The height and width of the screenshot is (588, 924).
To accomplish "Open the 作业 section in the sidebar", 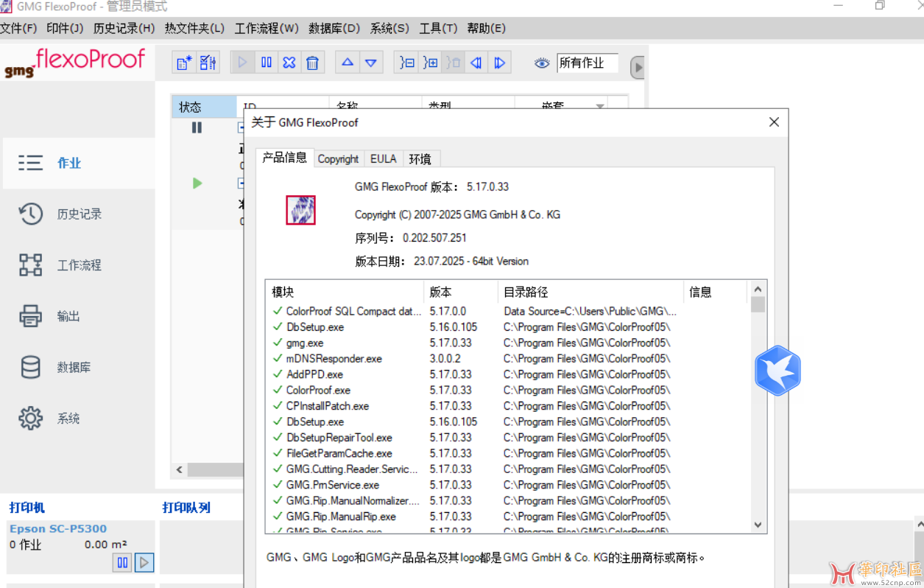I will tap(77, 163).
